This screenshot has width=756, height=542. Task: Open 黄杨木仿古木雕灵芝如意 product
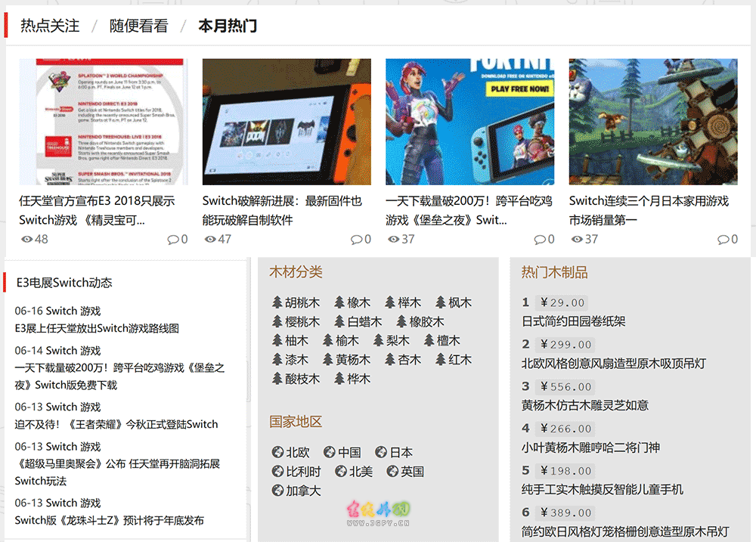(585, 405)
